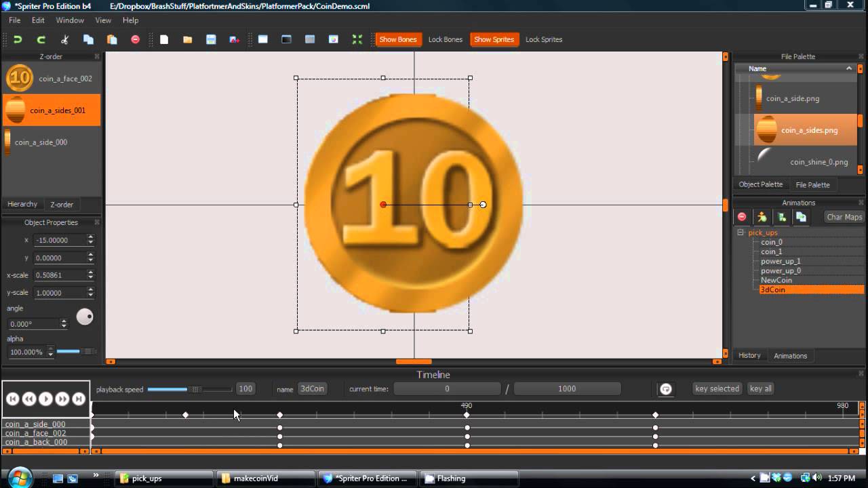Select the power_up_1 animation
The width and height of the screenshot is (868, 488).
click(x=781, y=261)
